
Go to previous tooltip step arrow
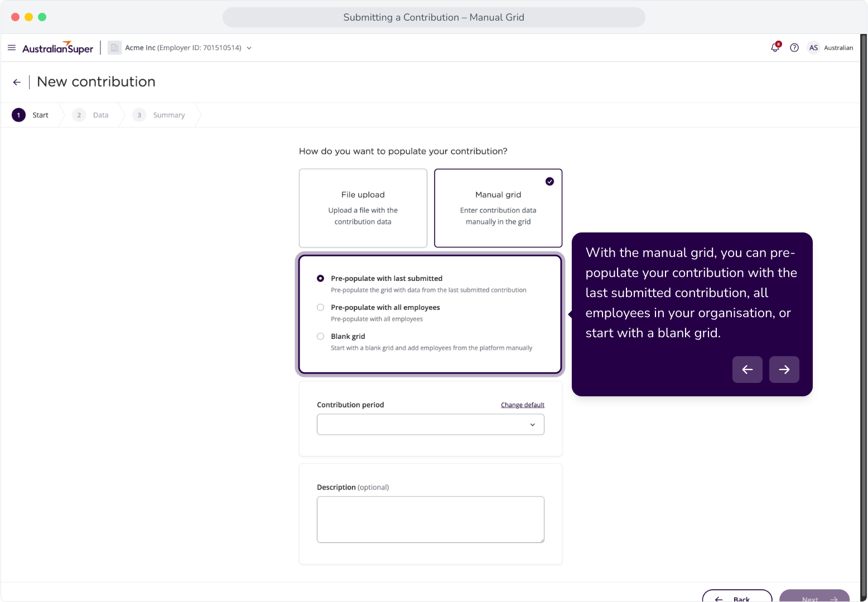click(x=748, y=370)
